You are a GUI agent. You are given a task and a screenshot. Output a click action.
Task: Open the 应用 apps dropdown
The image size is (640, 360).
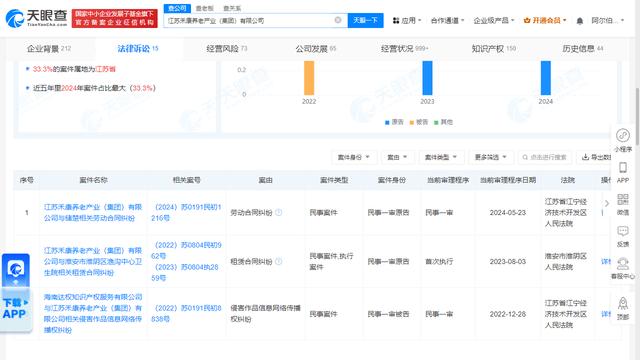point(407,20)
